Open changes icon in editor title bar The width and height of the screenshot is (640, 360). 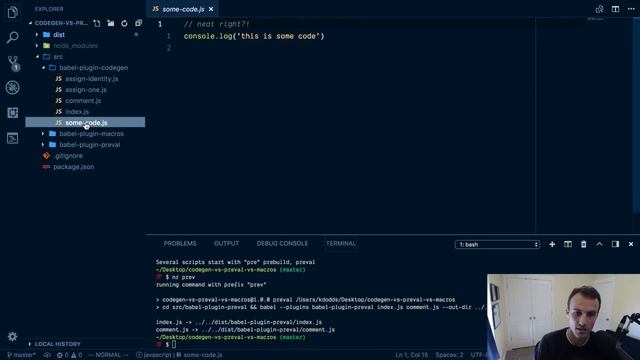pyautogui.click(x=599, y=9)
